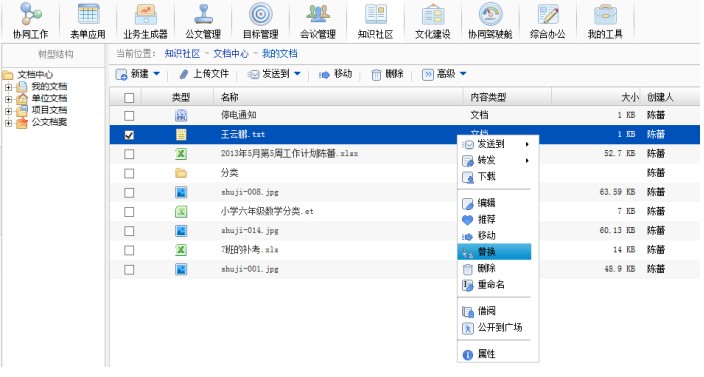Image resolution: width=704 pixels, height=377 pixels.
Task: Open the 我的工具 briefcase icon
Action: click(x=605, y=14)
